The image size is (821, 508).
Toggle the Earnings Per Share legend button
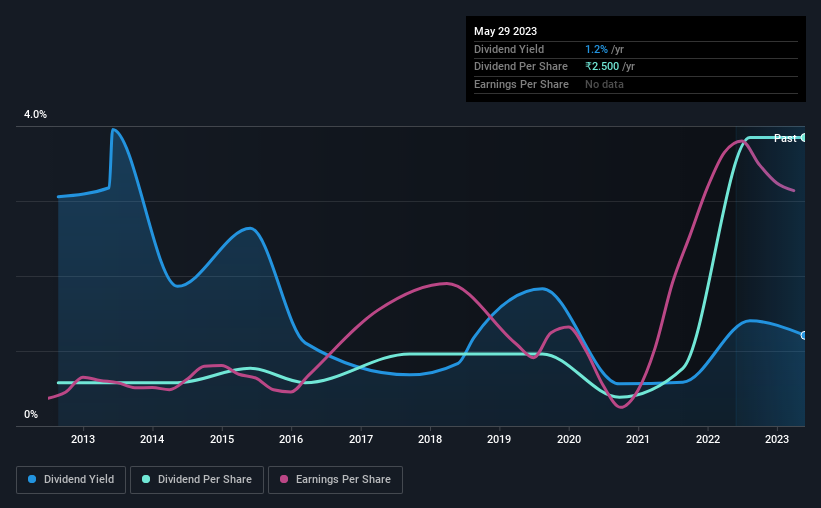coord(336,480)
